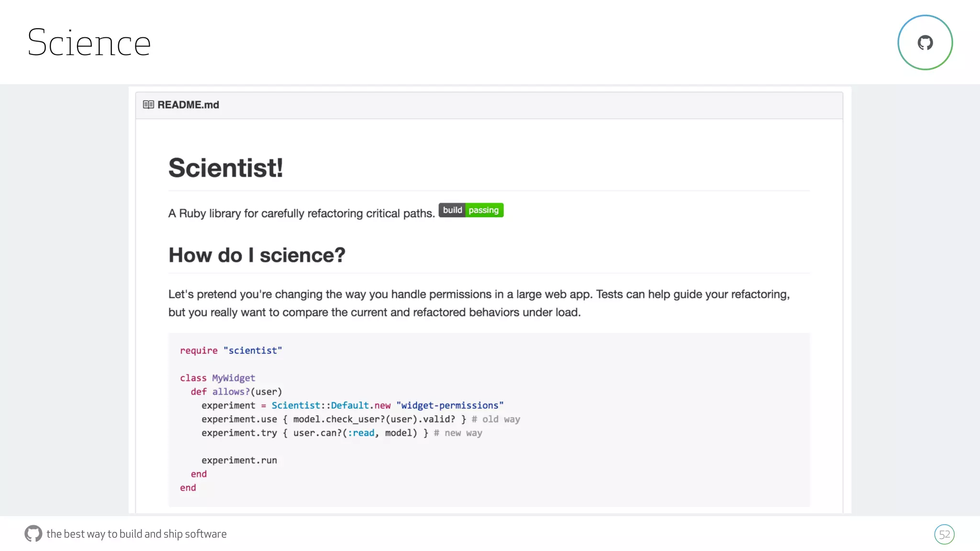Click the Scientist::Default.new code text

331,406
